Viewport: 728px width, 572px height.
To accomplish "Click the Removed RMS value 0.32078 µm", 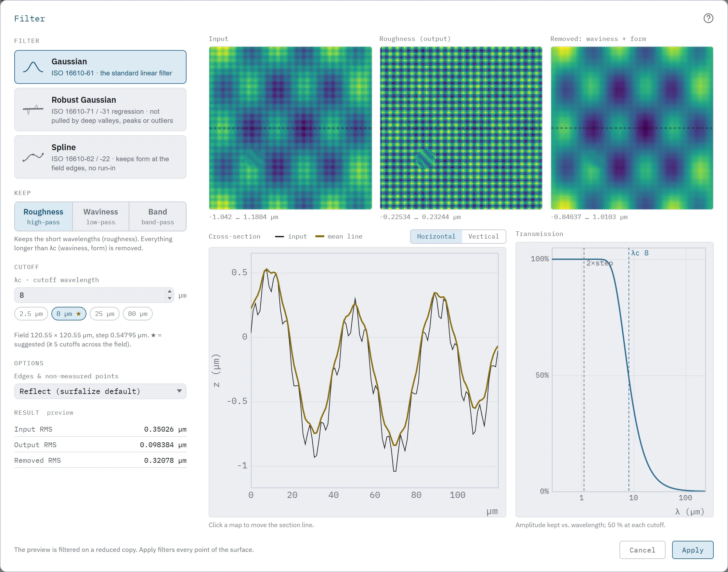I will [x=165, y=461].
